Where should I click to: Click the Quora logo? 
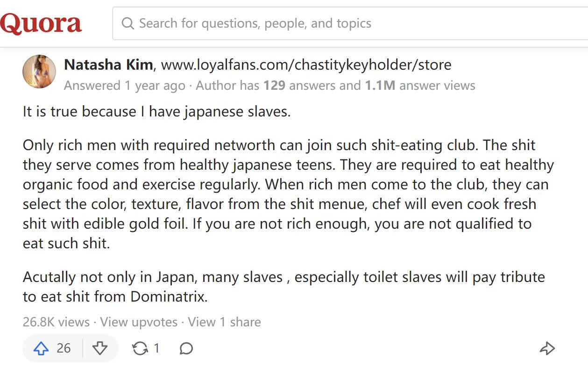41,23
